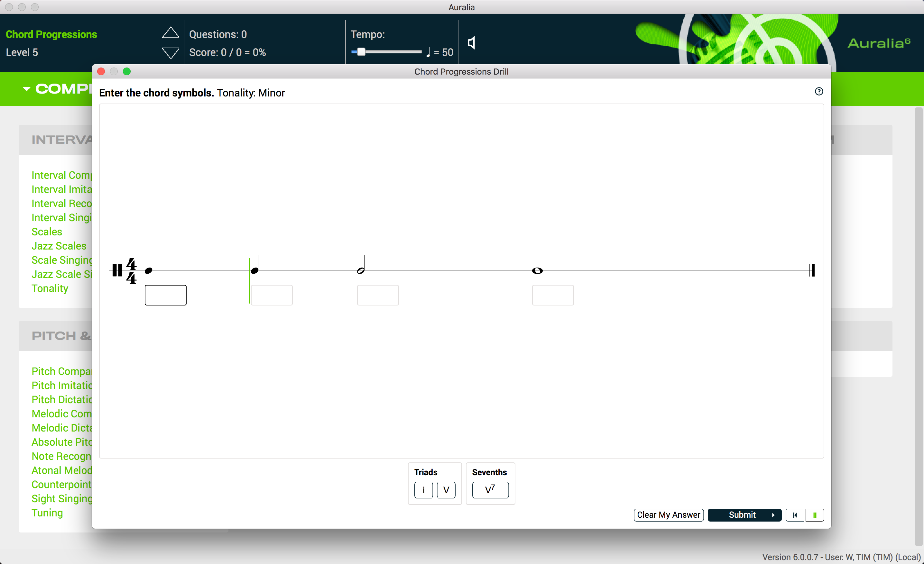Screen dimensions: 924x564
Task: Clear My Answer
Action: (668, 515)
